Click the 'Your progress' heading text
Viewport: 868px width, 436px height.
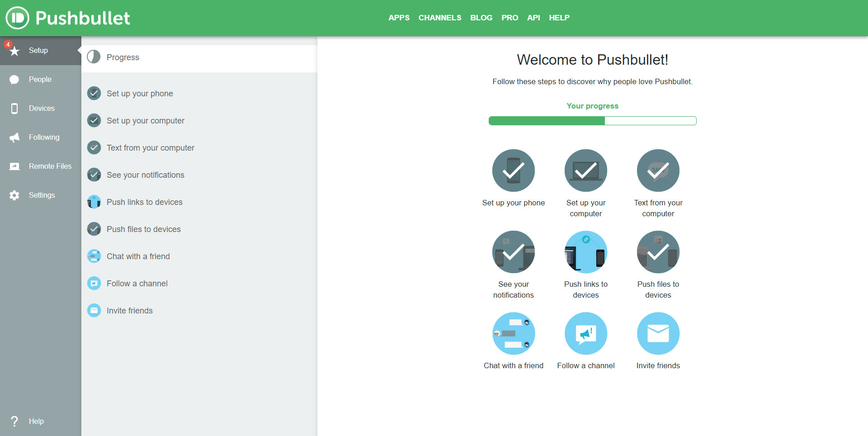[x=593, y=106]
